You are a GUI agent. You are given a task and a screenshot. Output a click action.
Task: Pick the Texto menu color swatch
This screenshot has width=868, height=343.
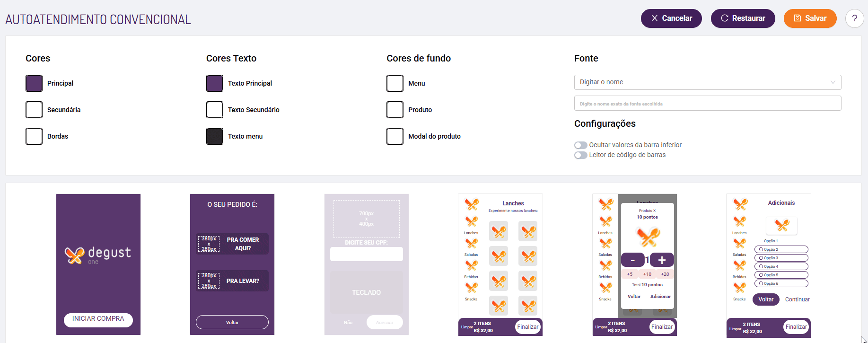click(x=215, y=136)
